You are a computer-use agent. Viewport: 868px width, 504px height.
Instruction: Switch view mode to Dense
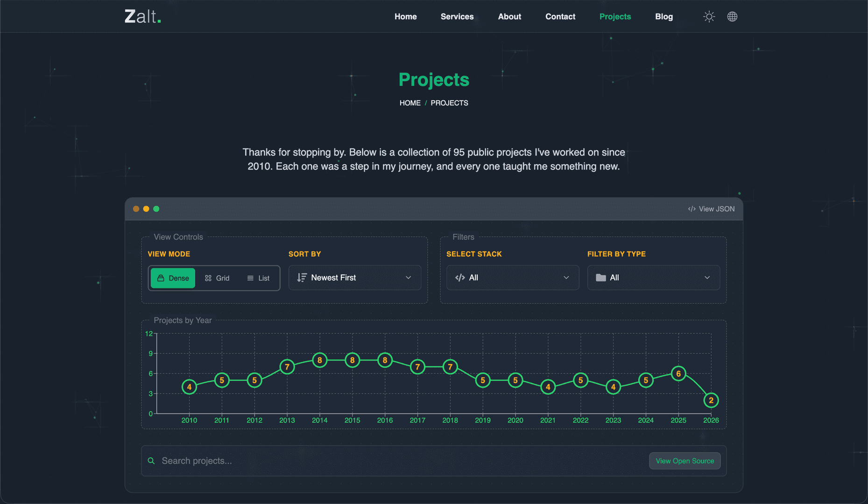pyautogui.click(x=173, y=278)
